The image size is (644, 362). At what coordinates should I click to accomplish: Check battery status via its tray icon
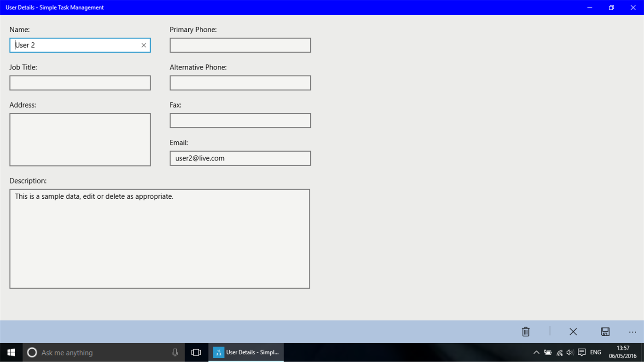(548, 352)
